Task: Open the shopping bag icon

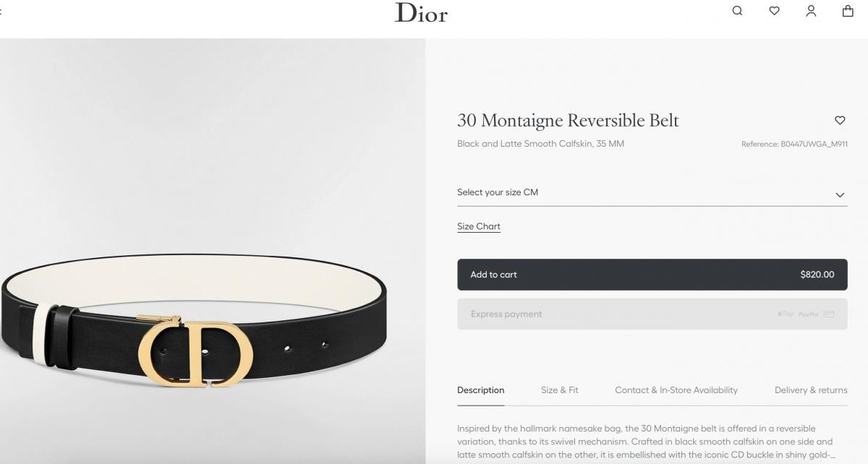Action: (x=848, y=11)
